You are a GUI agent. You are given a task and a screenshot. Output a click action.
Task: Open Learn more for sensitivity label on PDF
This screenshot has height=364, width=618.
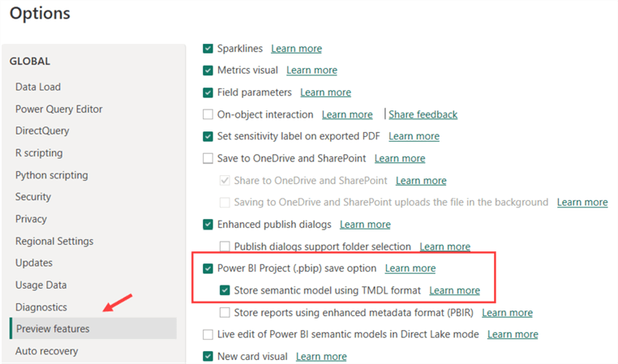414,136
